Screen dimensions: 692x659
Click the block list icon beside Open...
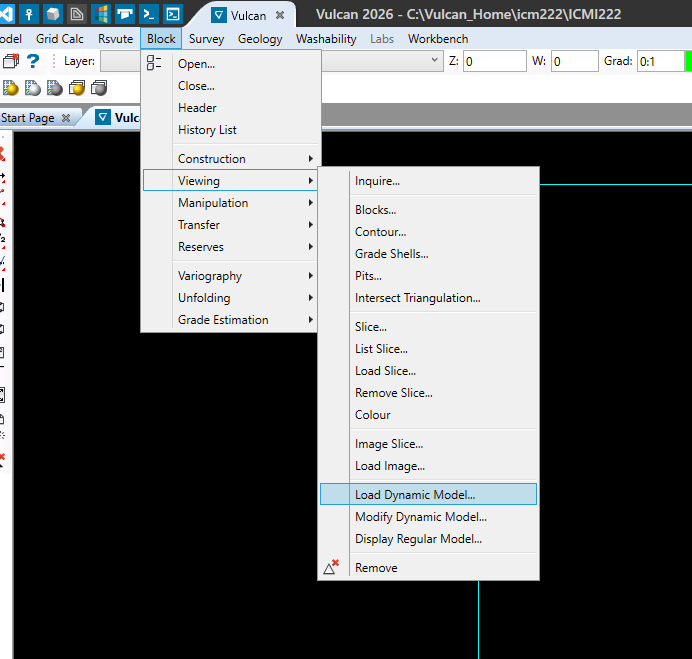click(x=154, y=63)
